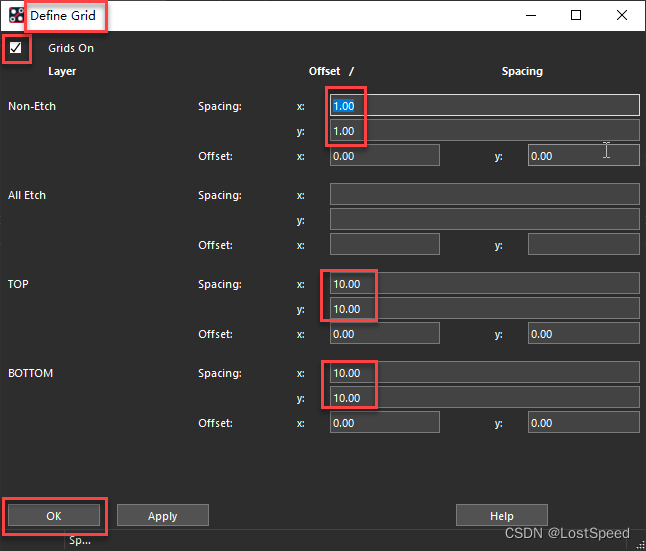
Task: Click the All Etch spacing y field
Action: coord(484,220)
